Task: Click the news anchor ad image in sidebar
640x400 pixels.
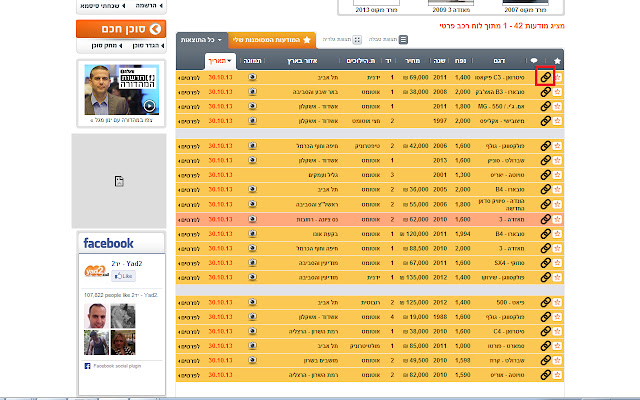Action: [x=122, y=89]
